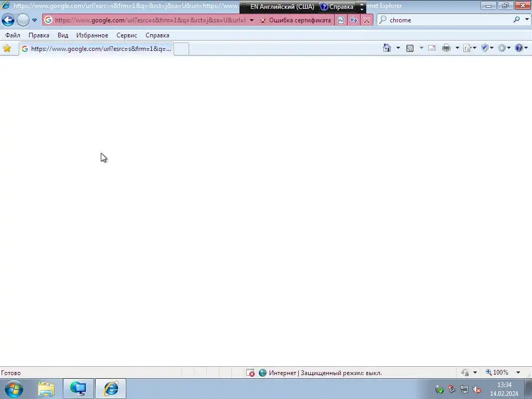
Task: Expand the status bar security dropdown
Action: coord(475,373)
